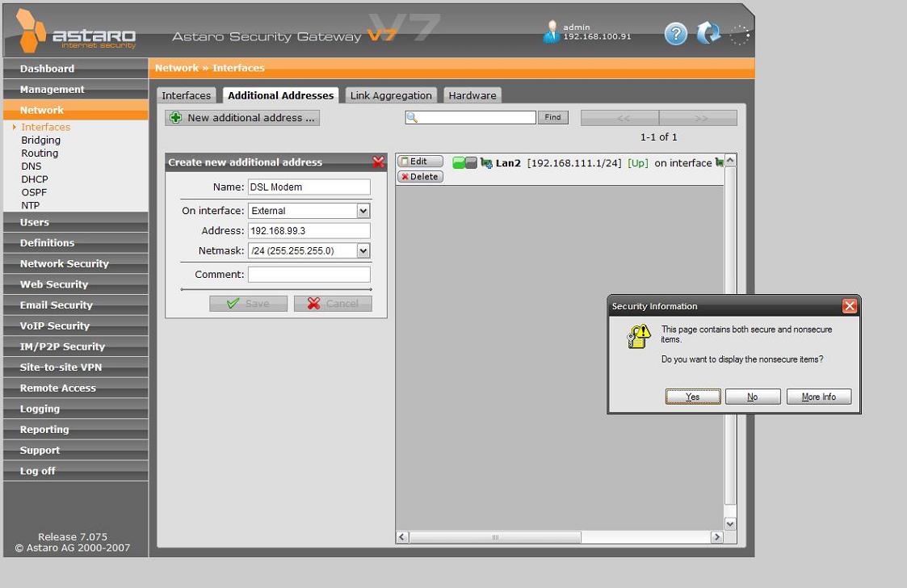907x588 pixels.
Task: Click the Find button
Action: [553, 117]
